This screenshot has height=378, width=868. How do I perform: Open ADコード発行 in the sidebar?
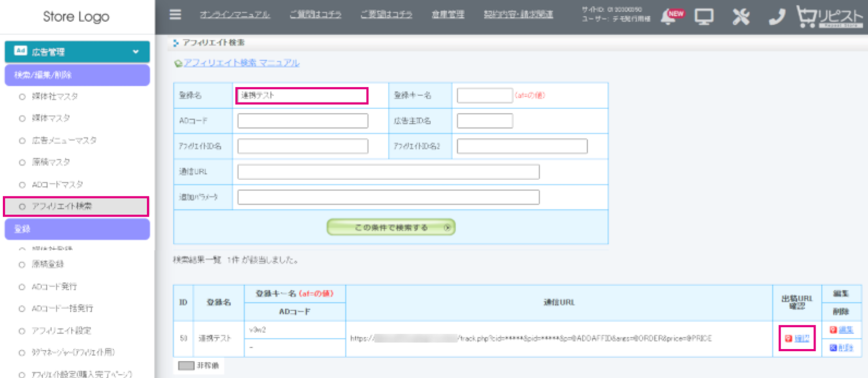[x=54, y=287]
